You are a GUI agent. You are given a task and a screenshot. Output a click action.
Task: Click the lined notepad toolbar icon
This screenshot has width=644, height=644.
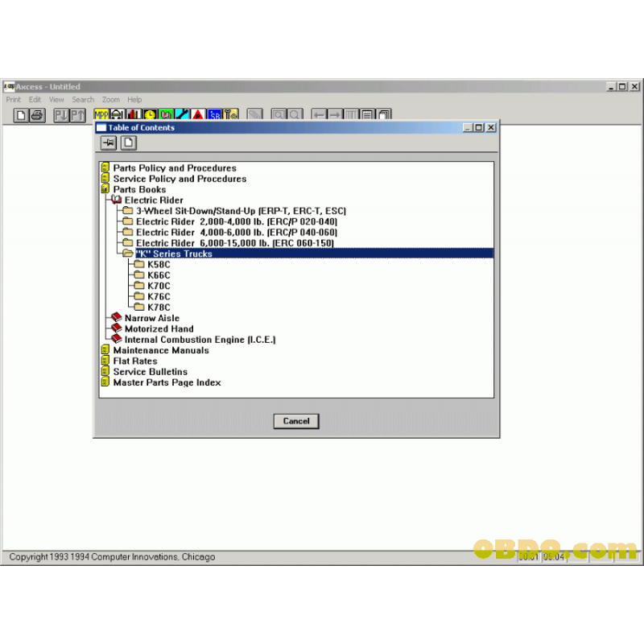(368, 114)
